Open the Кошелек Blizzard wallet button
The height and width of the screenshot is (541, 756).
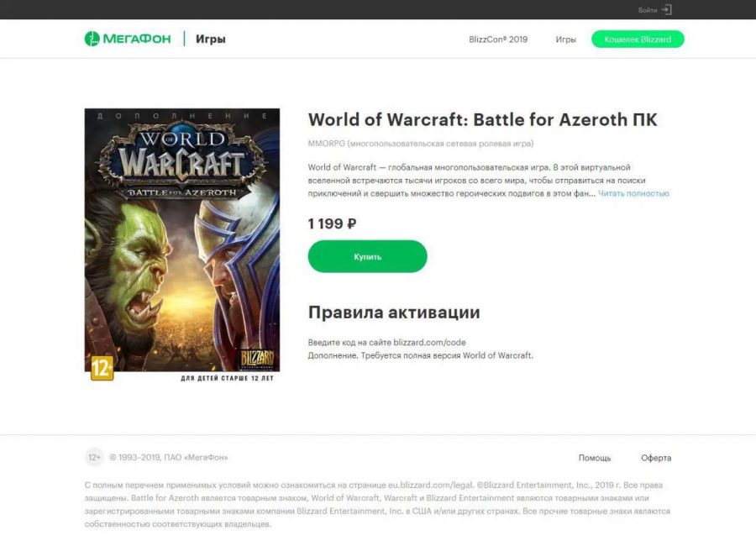(638, 39)
